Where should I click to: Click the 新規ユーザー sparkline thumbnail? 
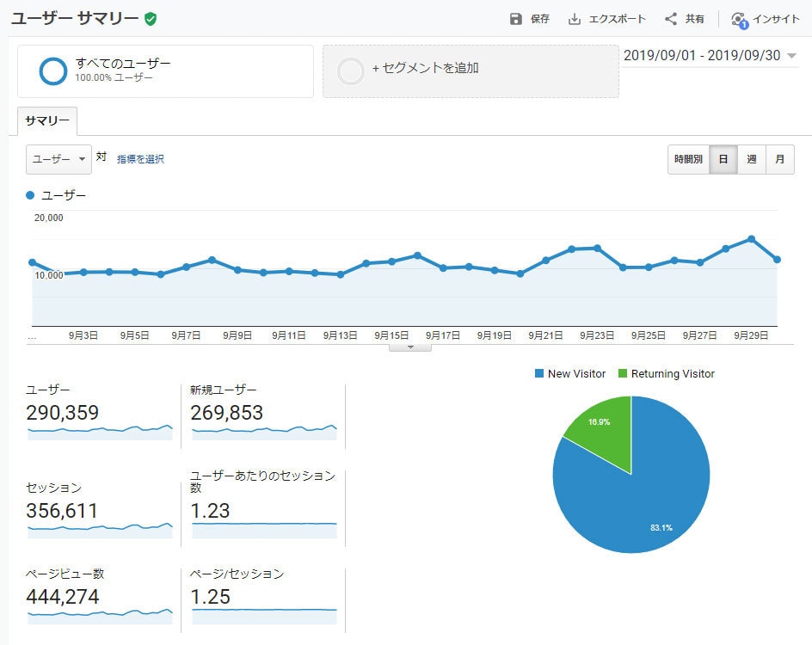264,433
